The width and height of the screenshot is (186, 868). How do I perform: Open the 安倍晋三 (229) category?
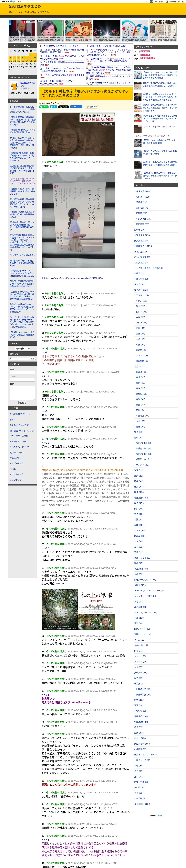pyautogui.click(x=143, y=197)
